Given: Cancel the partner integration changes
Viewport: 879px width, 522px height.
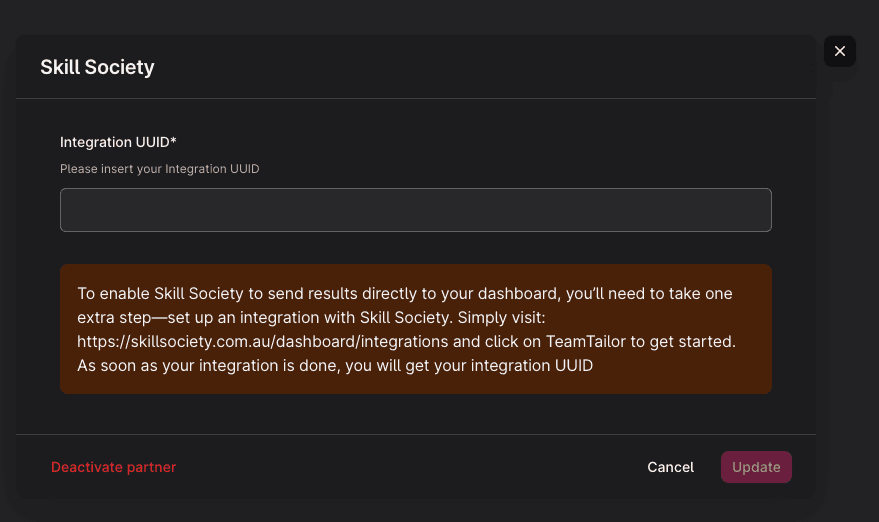Looking at the screenshot, I should (x=670, y=467).
